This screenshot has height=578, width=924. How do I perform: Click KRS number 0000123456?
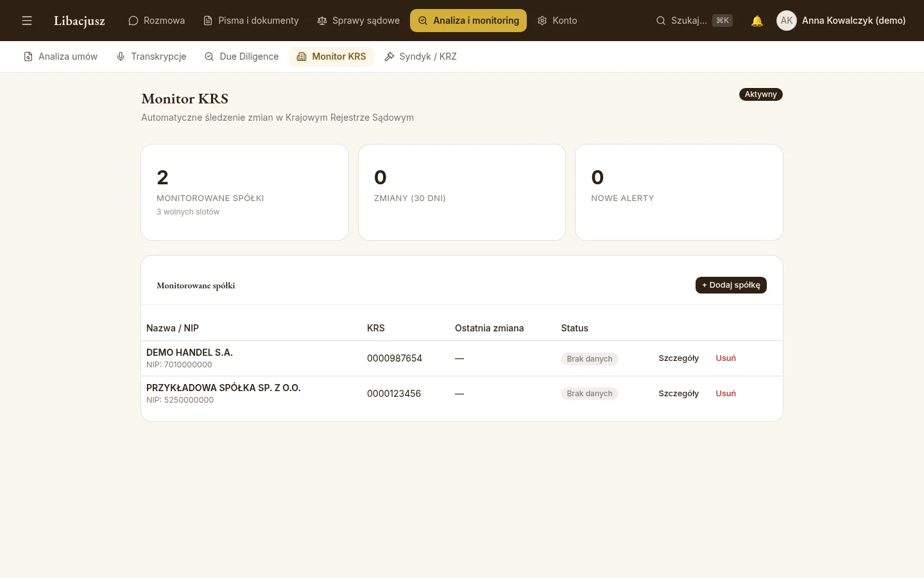tap(394, 394)
